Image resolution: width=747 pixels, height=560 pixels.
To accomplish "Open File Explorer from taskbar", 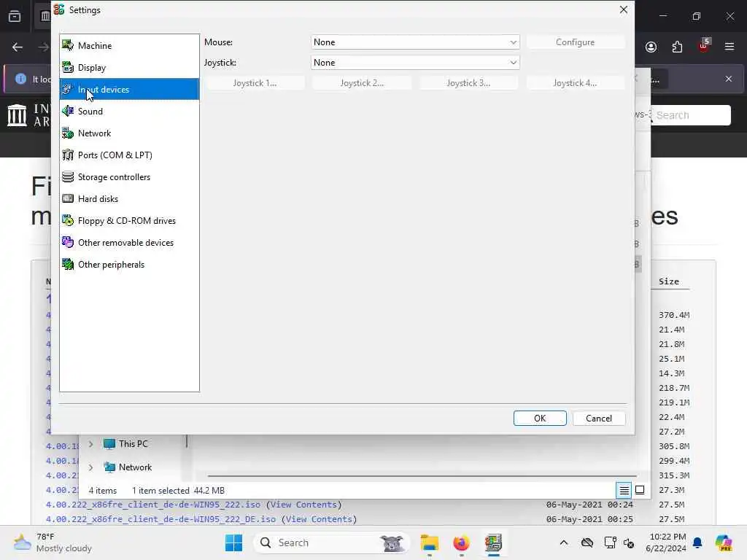I will pyautogui.click(x=429, y=542).
